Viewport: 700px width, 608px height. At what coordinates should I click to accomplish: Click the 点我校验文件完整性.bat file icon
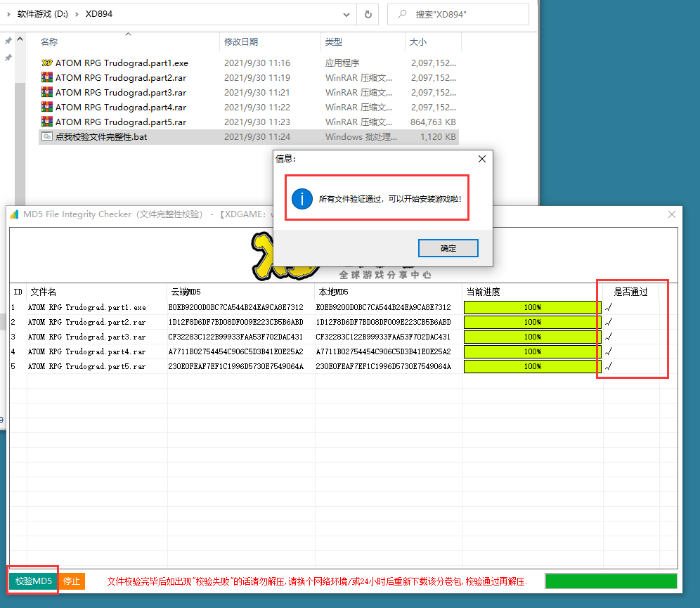click(x=47, y=136)
